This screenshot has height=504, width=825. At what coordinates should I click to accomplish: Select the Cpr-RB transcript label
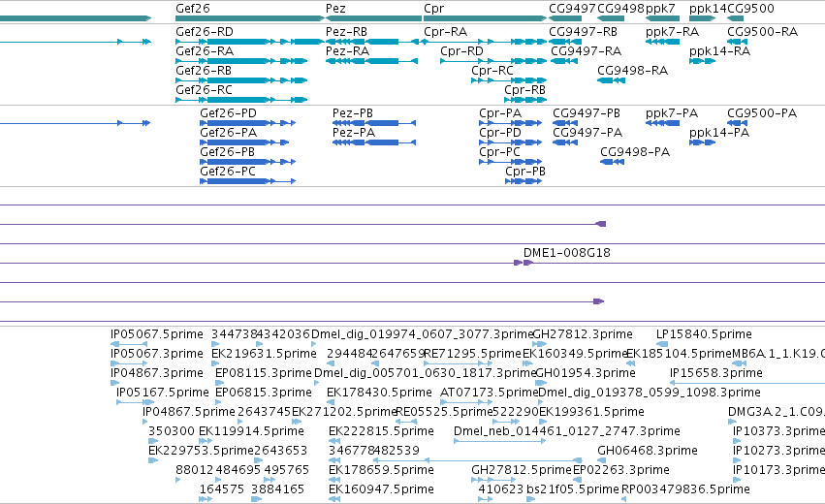pyautogui.click(x=524, y=90)
